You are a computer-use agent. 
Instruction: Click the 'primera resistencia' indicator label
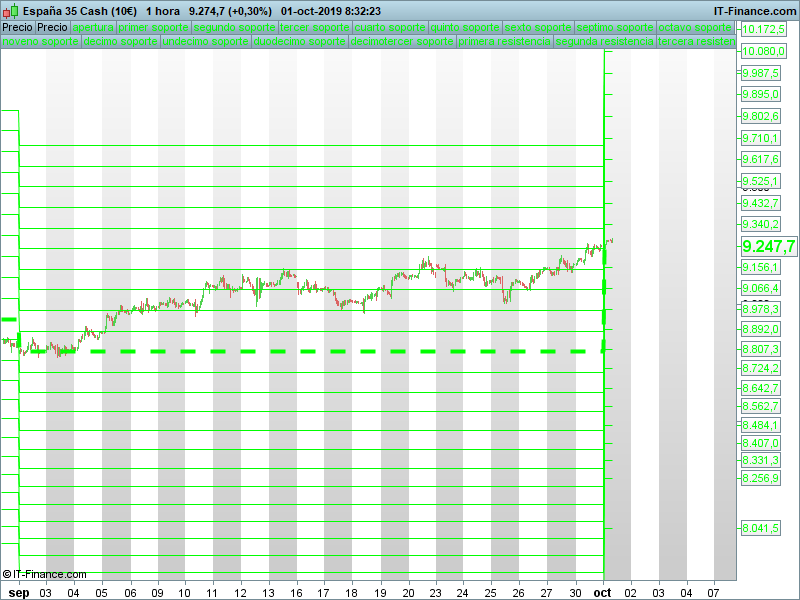point(504,43)
